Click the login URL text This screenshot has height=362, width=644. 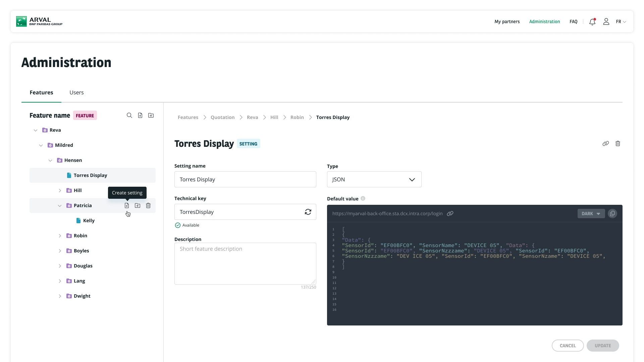click(x=387, y=214)
